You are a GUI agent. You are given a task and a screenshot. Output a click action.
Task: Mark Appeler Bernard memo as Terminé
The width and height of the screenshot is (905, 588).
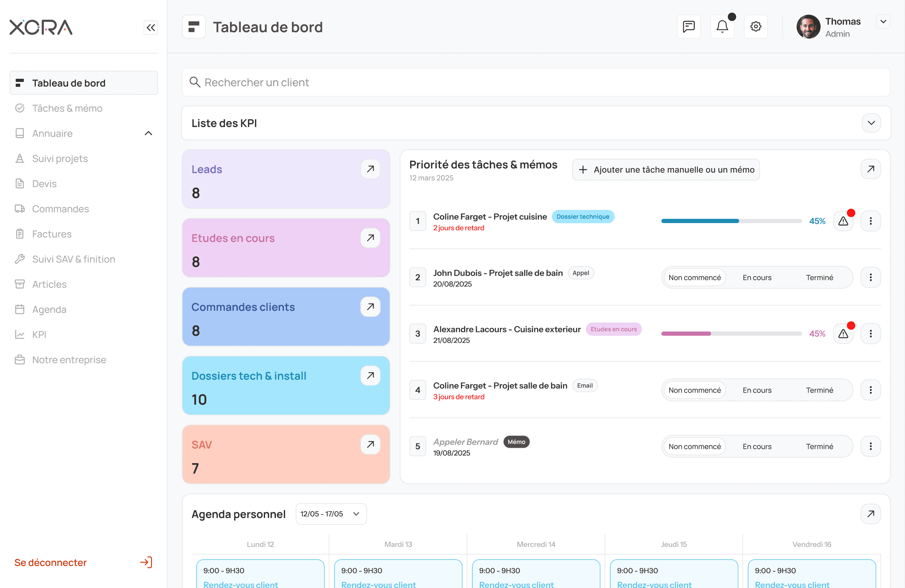tap(819, 446)
